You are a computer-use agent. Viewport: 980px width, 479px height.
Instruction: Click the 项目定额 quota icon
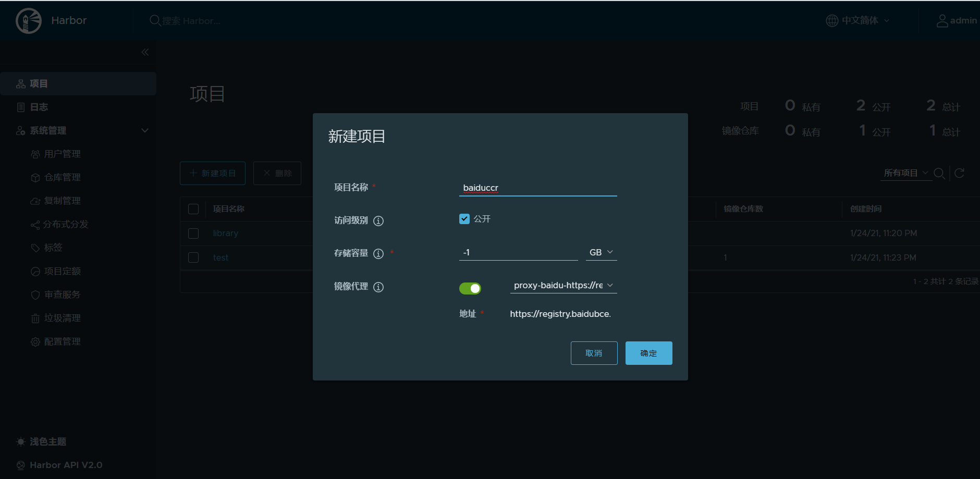[35, 272]
